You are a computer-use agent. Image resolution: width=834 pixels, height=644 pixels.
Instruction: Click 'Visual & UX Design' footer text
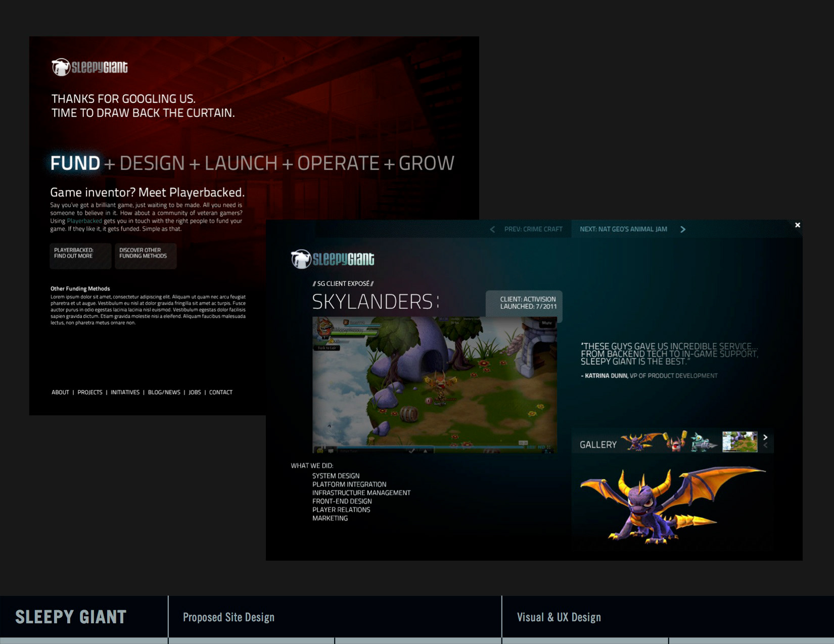point(559,617)
